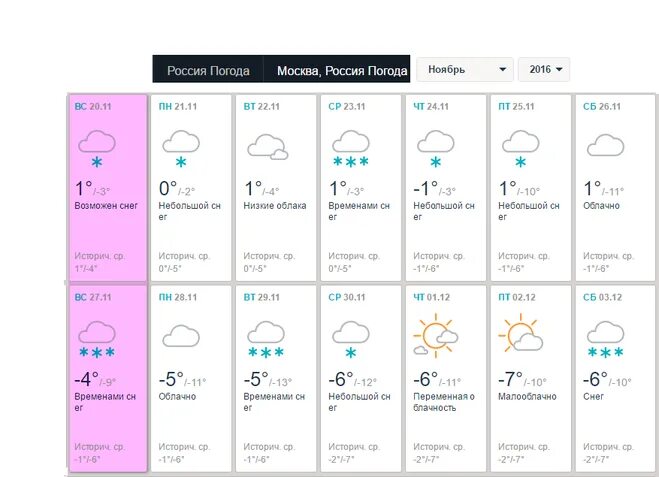This screenshot has width=659, height=477.
Task: Click the heavy snow icon on Saturday 03.12
Action: (605, 339)
